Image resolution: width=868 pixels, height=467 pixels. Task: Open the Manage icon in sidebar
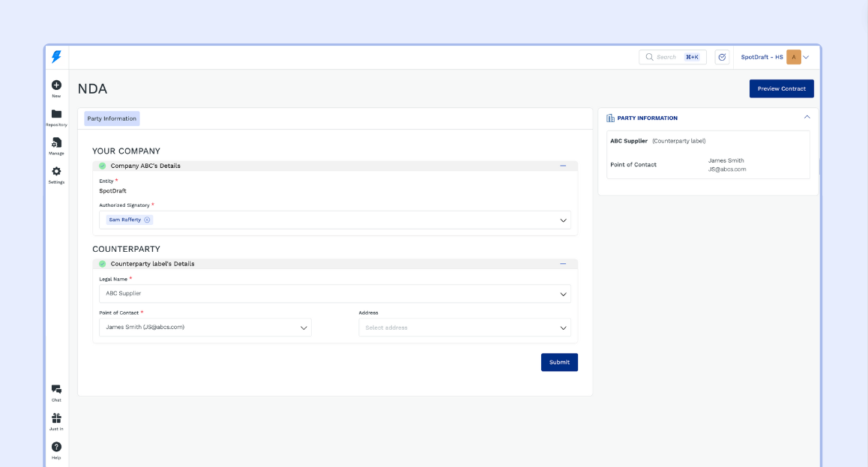[56, 142]
